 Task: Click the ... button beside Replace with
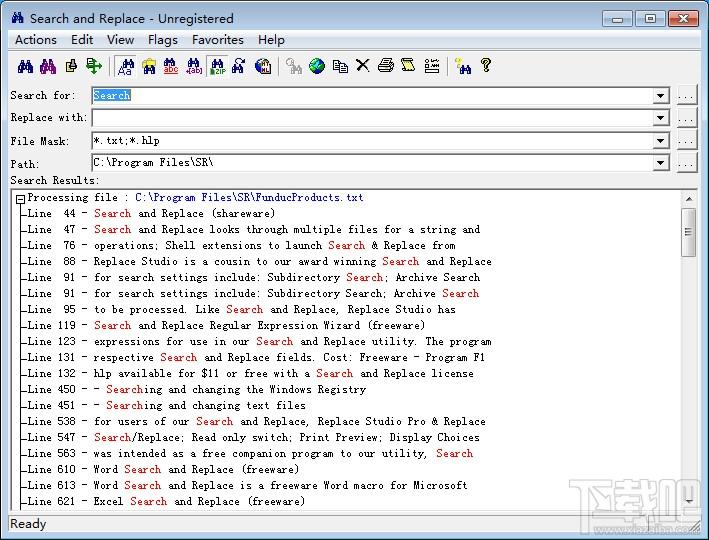(686, 118)
